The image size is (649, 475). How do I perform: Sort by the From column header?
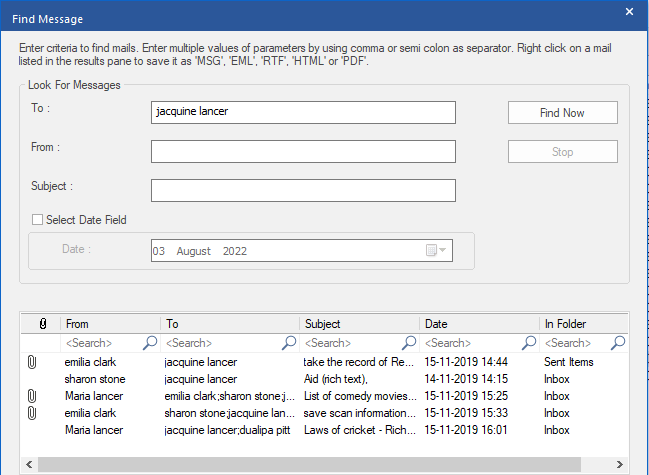click(x=111, y=324)
